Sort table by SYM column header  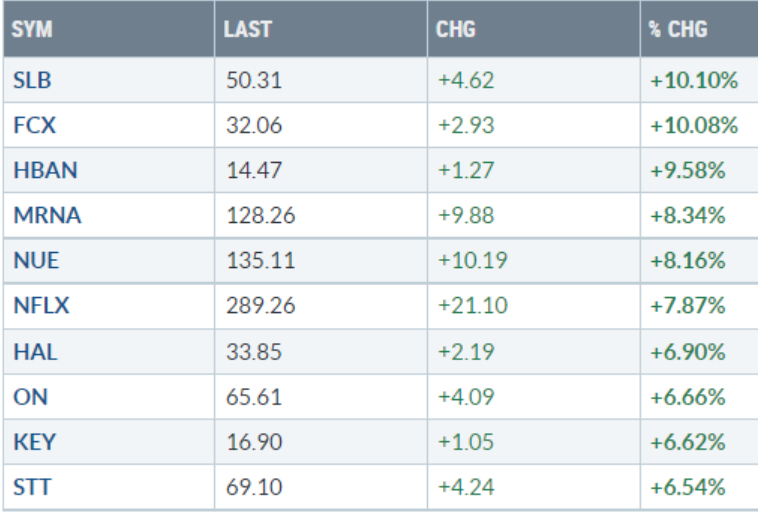coord(32,29)
